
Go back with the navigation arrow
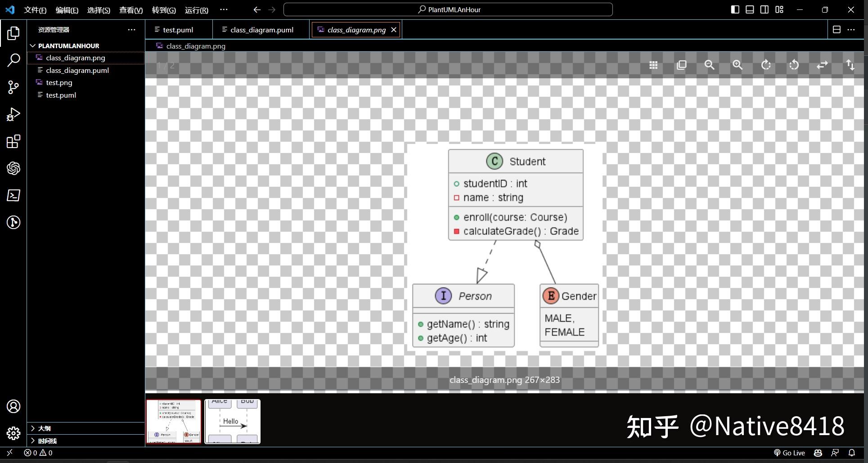[257, 9]
